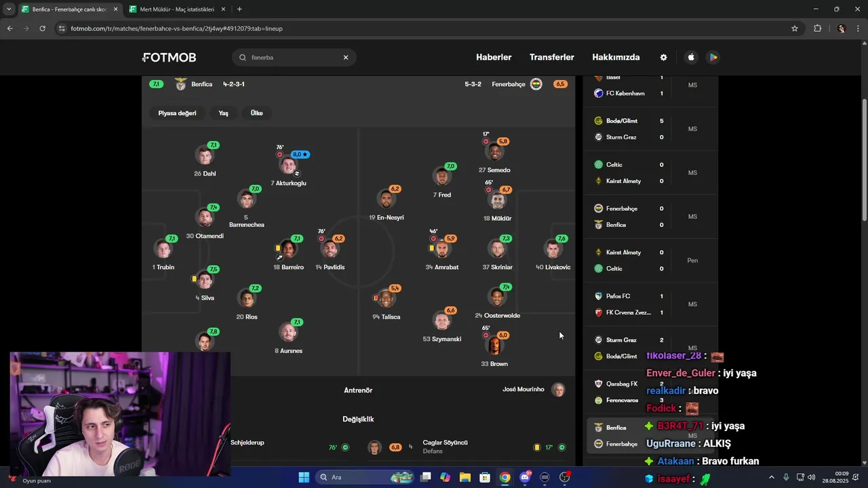
Task: Click Aursnes player avatar
Action: pos(288,332)
